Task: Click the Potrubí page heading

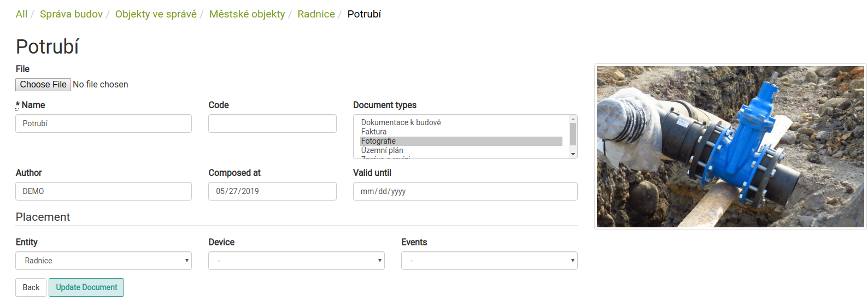Action: [48, 46]
